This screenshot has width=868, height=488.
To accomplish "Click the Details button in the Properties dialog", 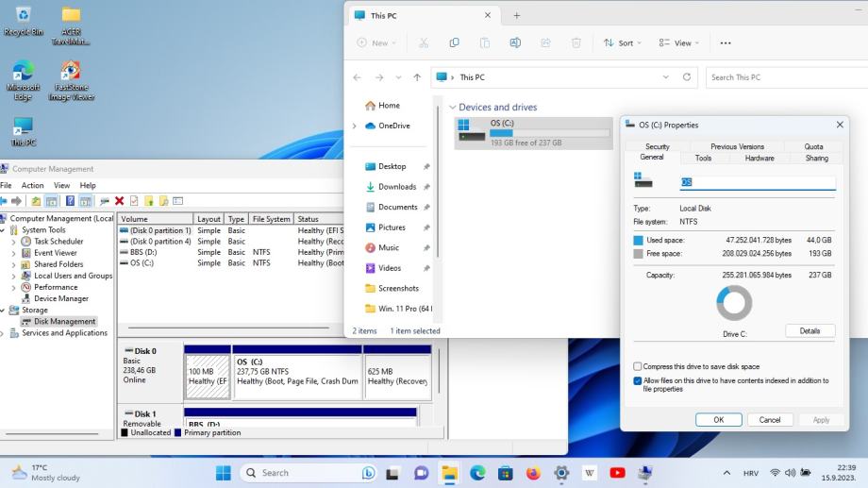I will click(x=810, y=331).
